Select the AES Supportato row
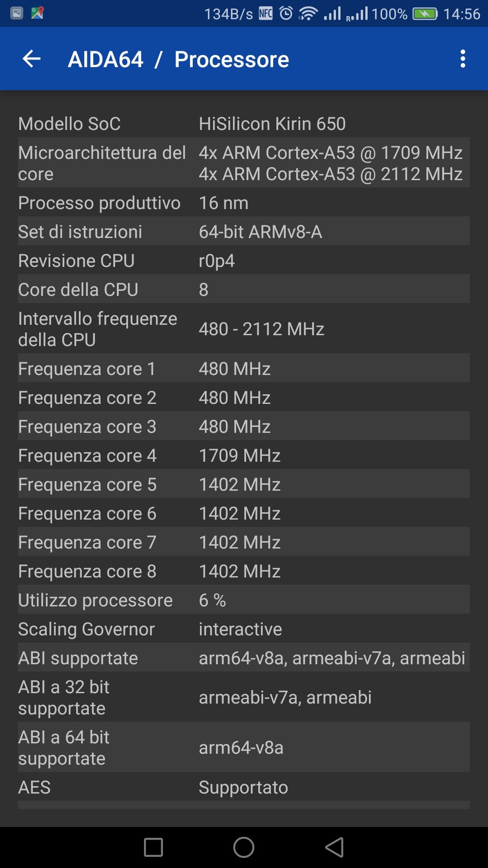488x868 pixels. [244, 787]
